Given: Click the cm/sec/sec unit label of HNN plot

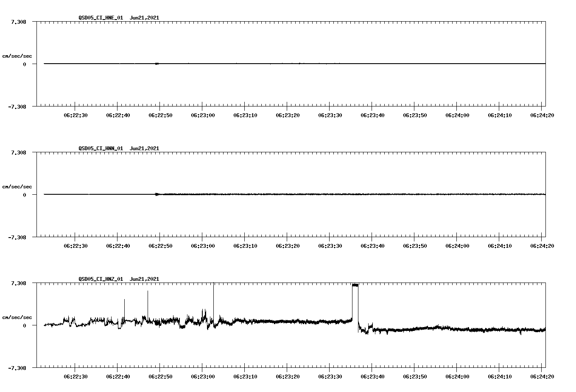Looking at the screenshot, I should click(x=17, y=187).
